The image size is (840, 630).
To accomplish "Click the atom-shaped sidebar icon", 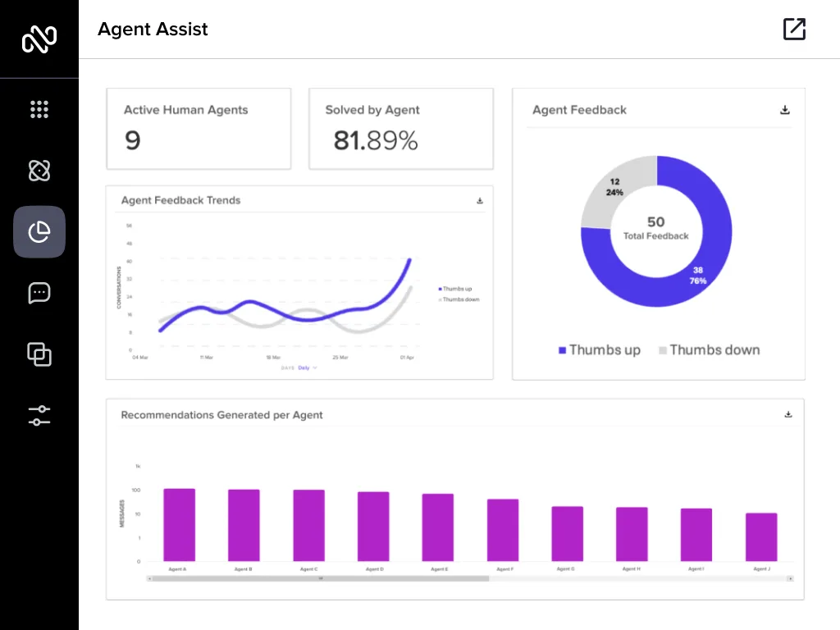I will click(39, 171).
